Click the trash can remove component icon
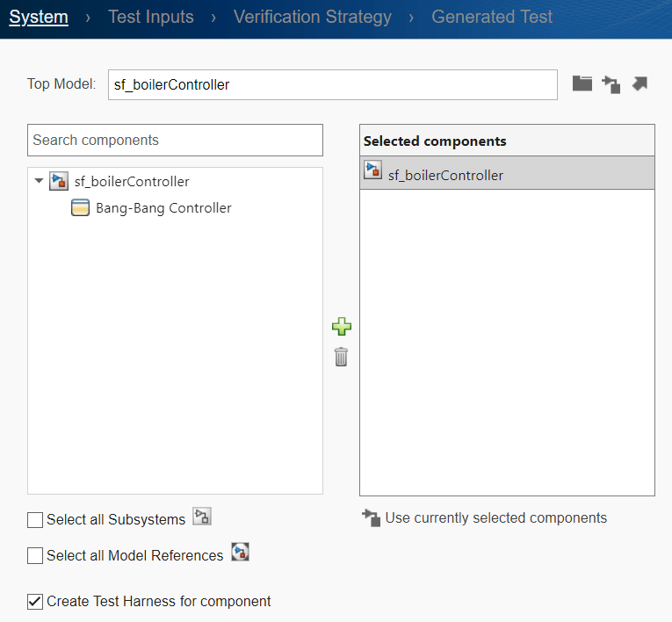672x622 pixels. 341,357
